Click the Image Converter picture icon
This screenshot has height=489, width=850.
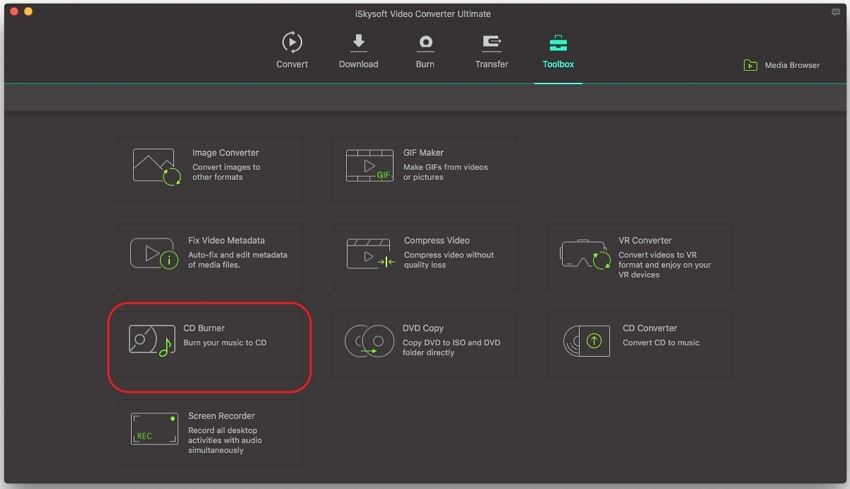coord(156,166)
